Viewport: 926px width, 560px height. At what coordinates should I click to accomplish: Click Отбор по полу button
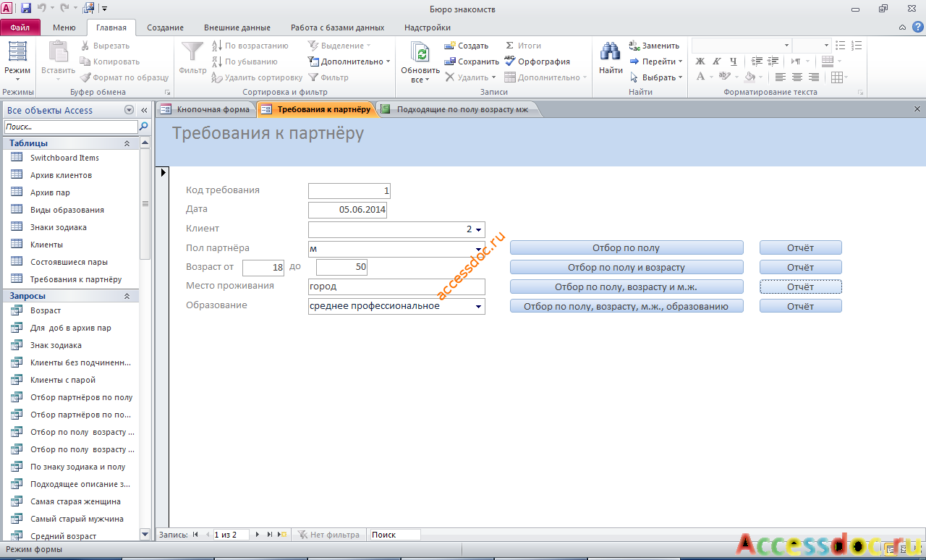pyautogui.click(x=626, y=247)
